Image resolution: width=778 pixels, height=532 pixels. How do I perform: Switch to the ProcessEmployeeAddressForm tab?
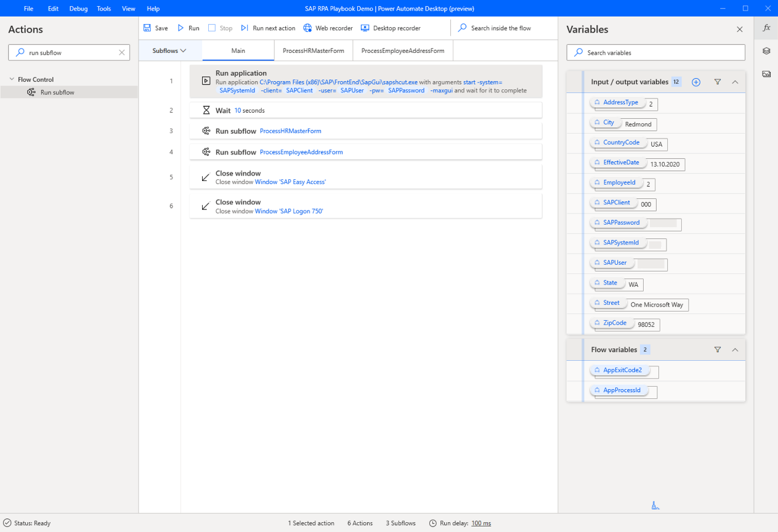tap(402, 50)
